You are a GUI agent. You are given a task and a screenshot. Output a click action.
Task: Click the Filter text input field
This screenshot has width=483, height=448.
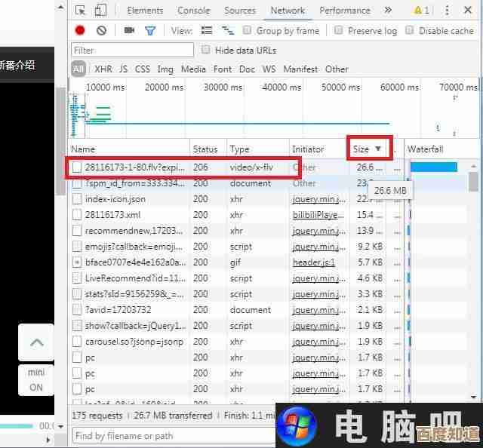tap(132, 50)
